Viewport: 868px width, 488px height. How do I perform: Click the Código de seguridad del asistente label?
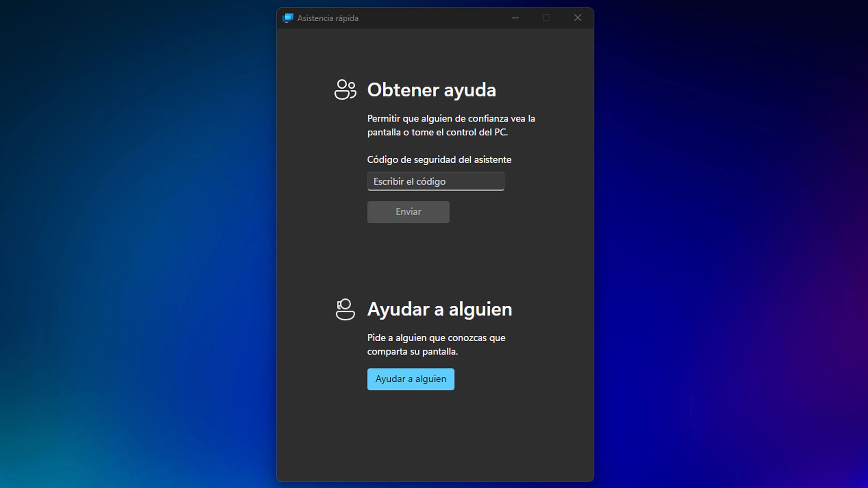[439, 160]
